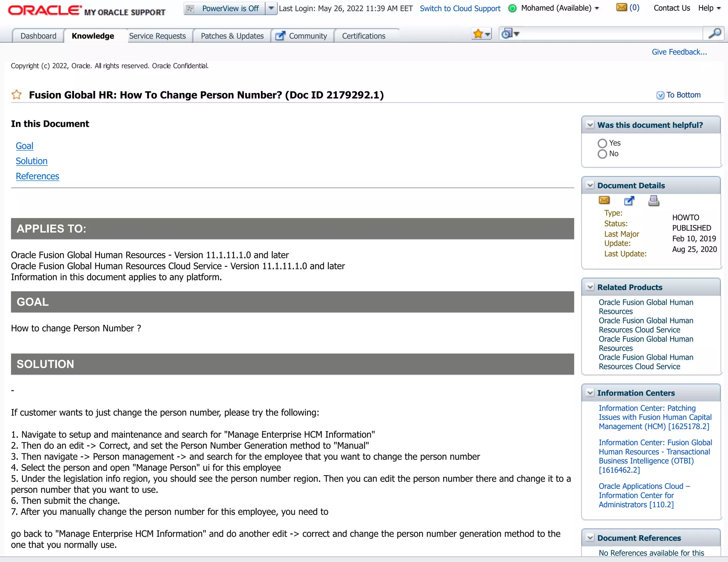Collapse the Document Details panel
728x562 pixels.
(x=590, y=185)
